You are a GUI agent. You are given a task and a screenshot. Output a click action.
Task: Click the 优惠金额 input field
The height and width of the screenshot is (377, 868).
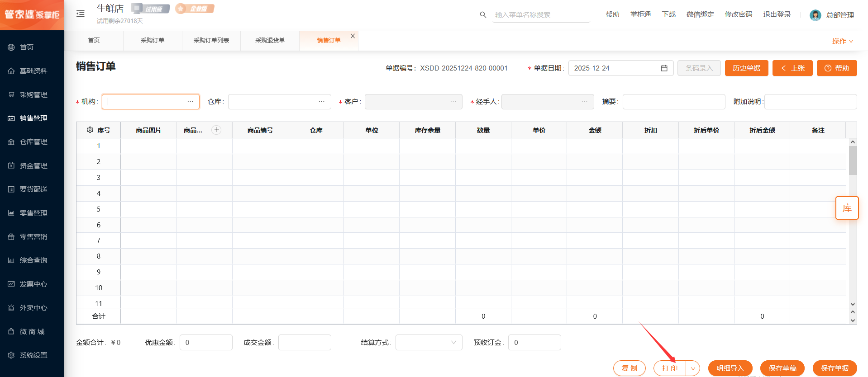tap(206, 343)
